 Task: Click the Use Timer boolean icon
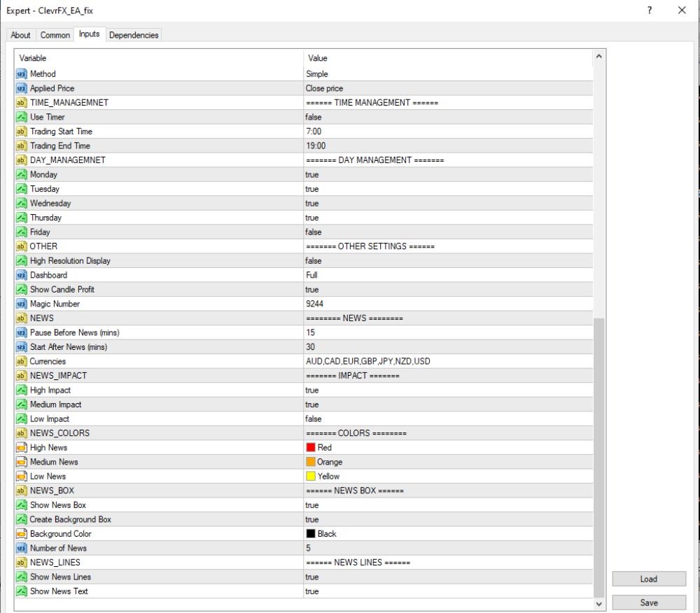pyautogui.click(x=21, y=117)
